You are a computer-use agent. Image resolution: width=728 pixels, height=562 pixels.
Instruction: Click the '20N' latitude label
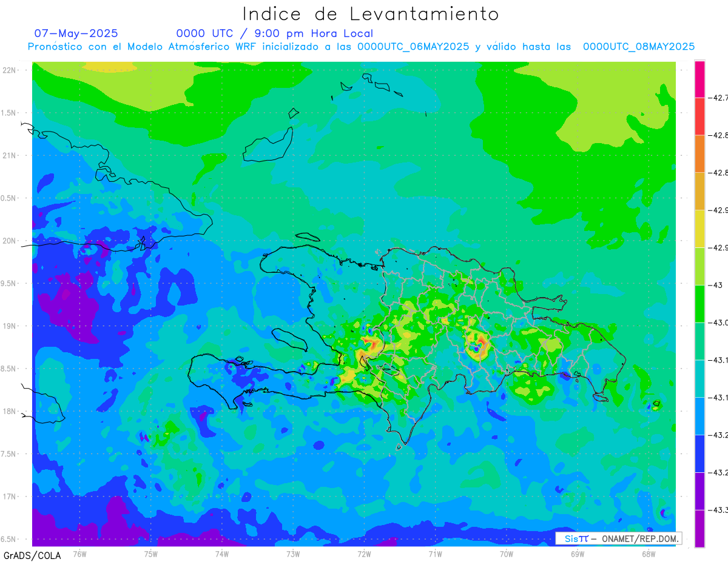[9, 241]
